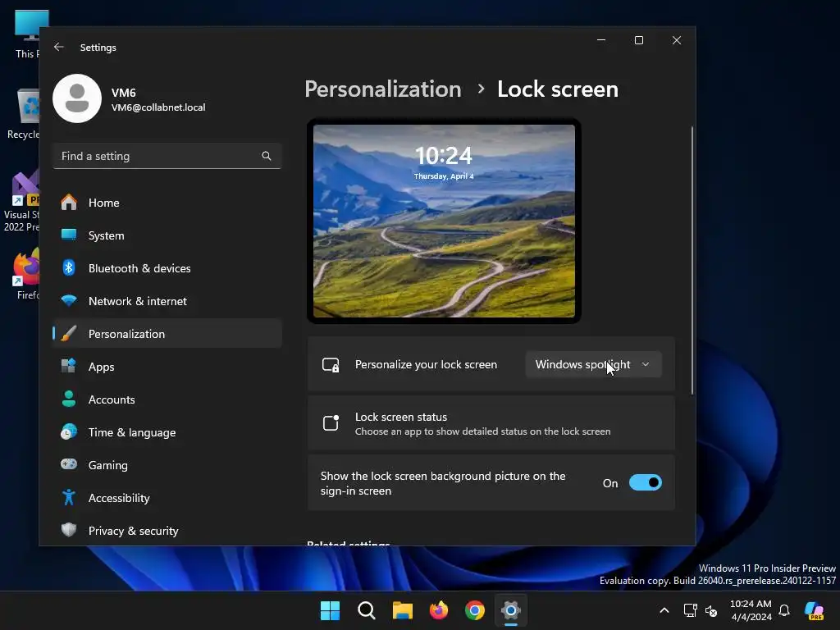Viewport: 840px width, 630px height.
Task: Click the Personalization breadcrumb link
Action: click(x=383, y=89)
